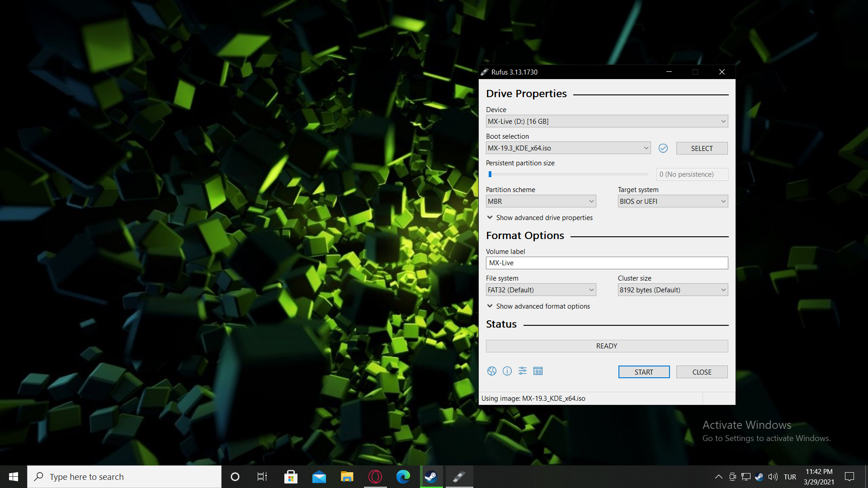The height and width of the screenshot is (488, 868).
Task: Click the Volume label text field
Action: [607, 263]
